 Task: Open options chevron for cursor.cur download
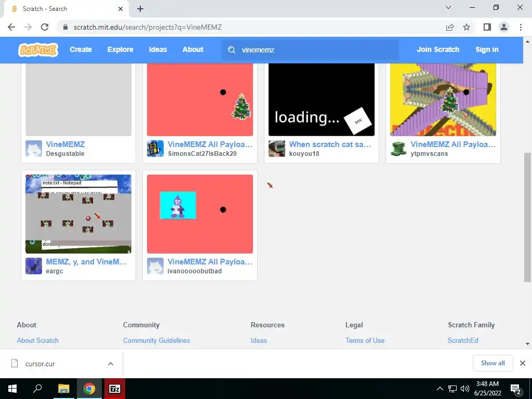(111, 364)
